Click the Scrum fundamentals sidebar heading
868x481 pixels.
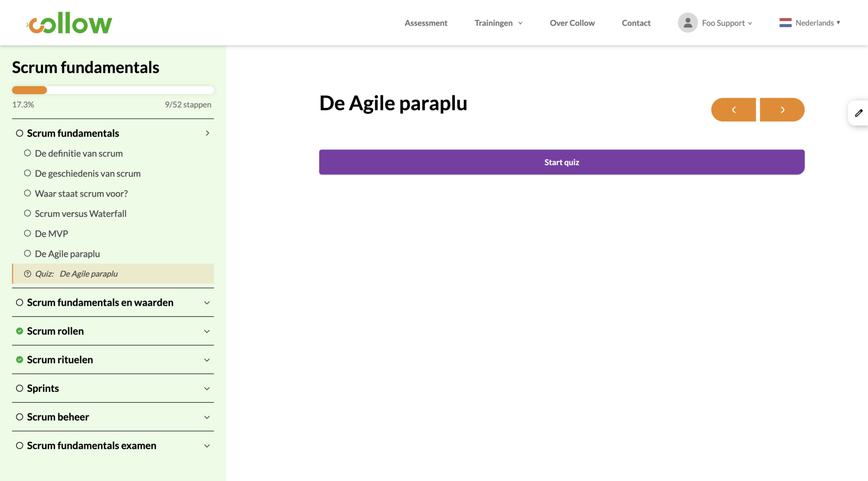[x=86, y=67]
